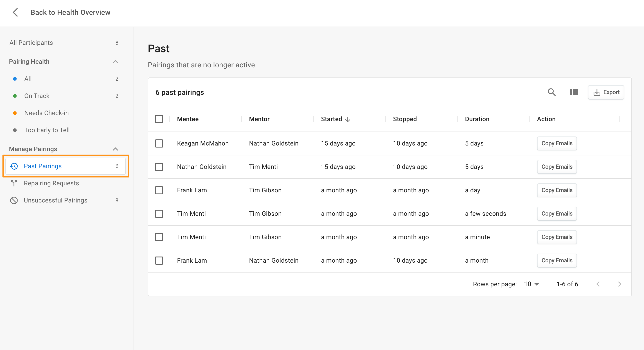This screenshot has width=644, height=350.
Task: Click the '6 past pairings' table title
Action: 180,92
